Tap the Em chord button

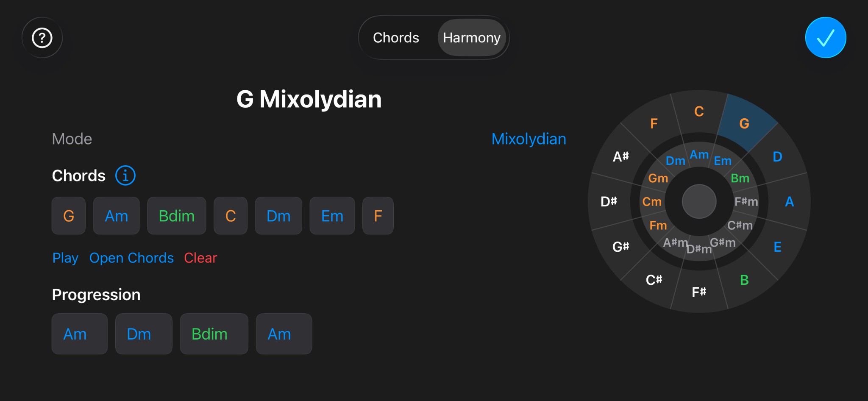pos(332,216)
